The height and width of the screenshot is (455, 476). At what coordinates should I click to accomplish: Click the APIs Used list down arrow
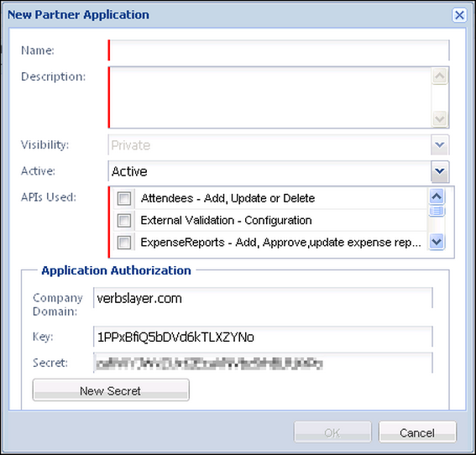437,242
